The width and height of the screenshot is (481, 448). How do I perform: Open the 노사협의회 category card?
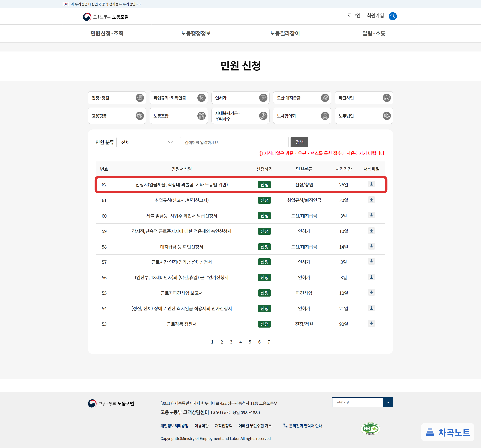(x=302, y=116)
